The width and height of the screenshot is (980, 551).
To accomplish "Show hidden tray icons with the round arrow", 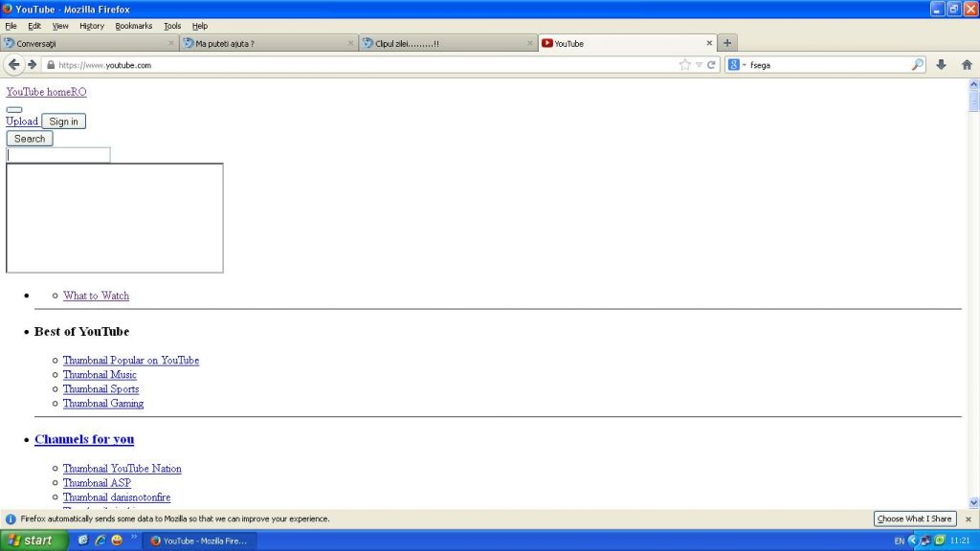I will pos(912,540).
